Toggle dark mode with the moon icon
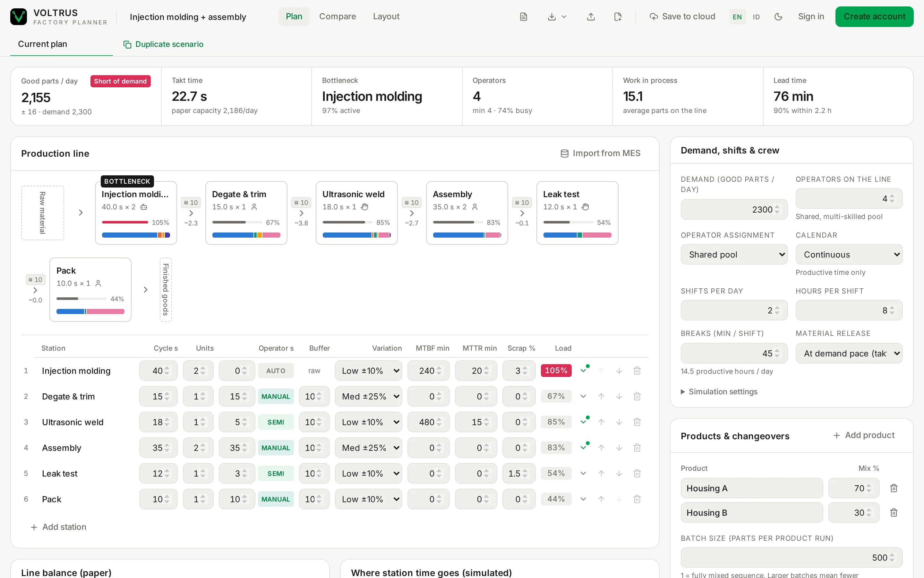Image resolution: width=924 pixels, height=578 pixels. (x=778, y=17)
